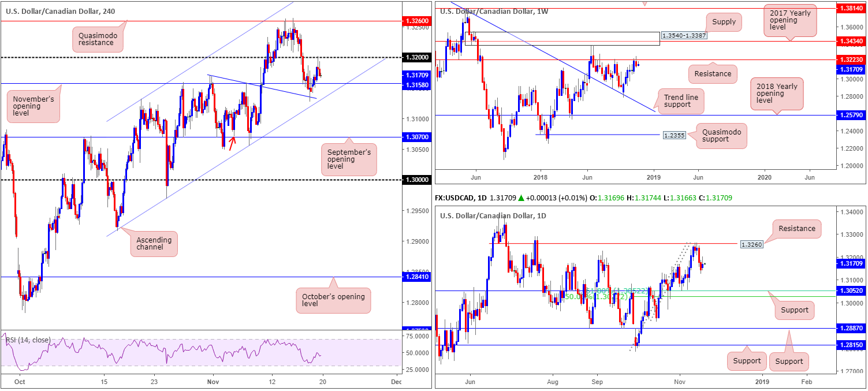This screenshot has height=391, width=868.
Task: Click the 1.28410 price label
Action: point(416,277)
